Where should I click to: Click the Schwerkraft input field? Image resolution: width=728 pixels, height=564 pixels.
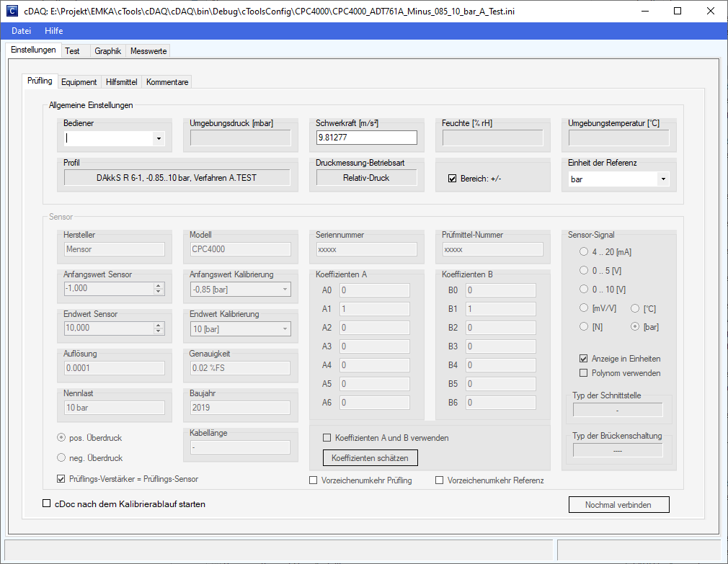(x=366, y=138)
